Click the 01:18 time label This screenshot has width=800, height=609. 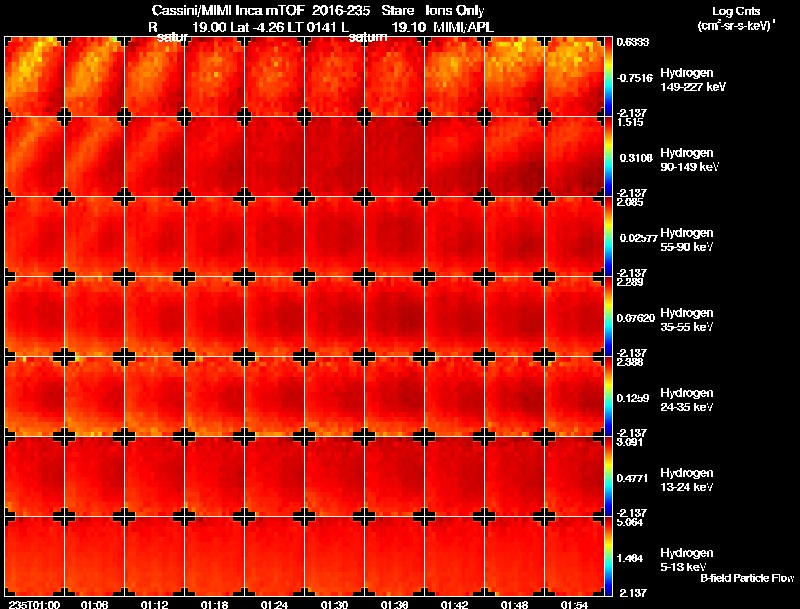[x=214, y=605]
